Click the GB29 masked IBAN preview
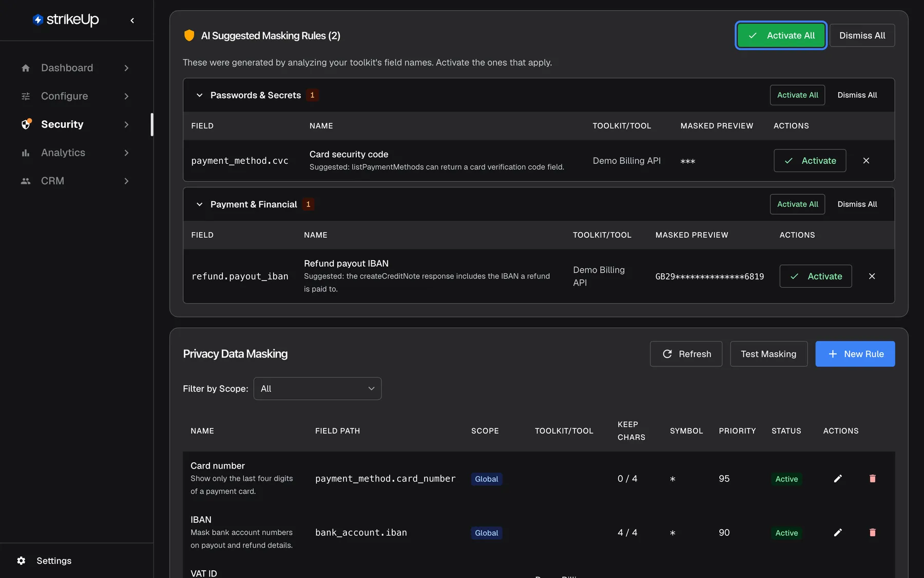 (709, 276)
